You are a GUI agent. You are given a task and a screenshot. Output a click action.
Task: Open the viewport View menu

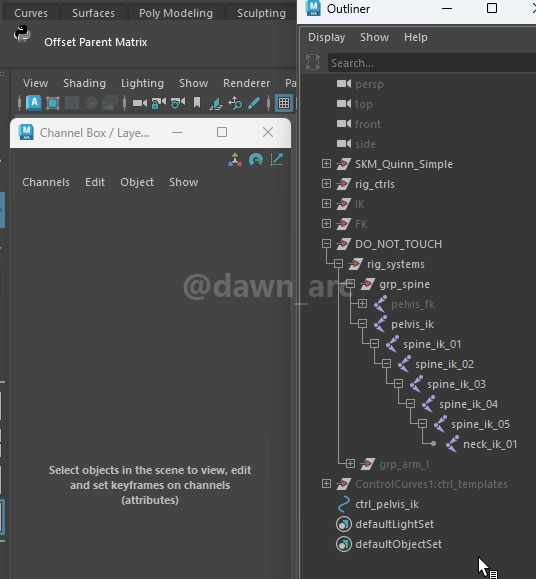tap(35, 83)
